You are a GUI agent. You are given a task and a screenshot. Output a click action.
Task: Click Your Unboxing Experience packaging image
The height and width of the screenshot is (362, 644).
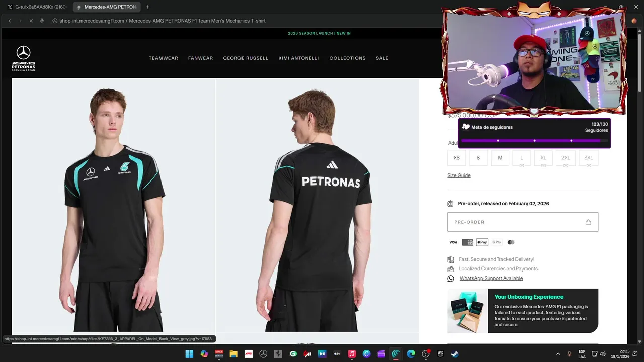(x=467, y=311)
